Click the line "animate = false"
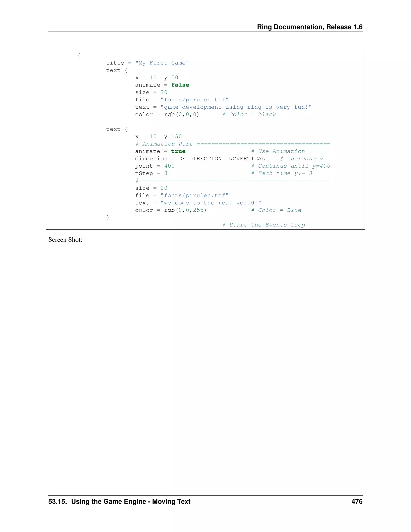 point(162,85)
